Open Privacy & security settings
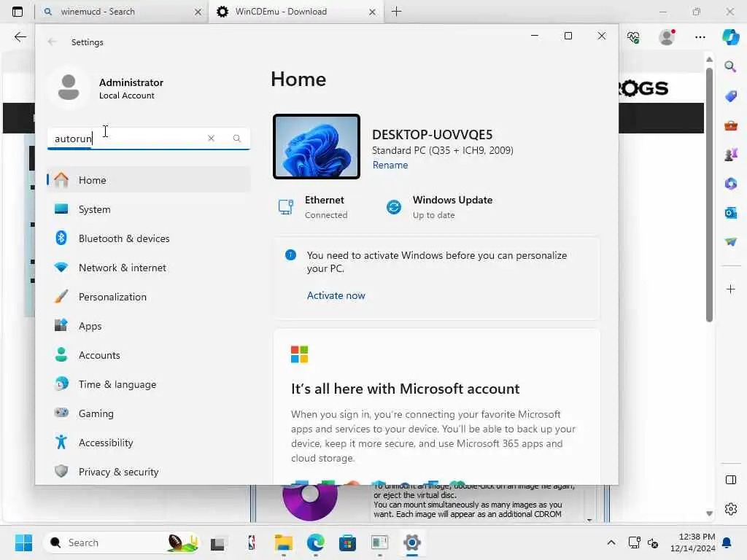Screen dimensions: 747x560 pos(149,472)
